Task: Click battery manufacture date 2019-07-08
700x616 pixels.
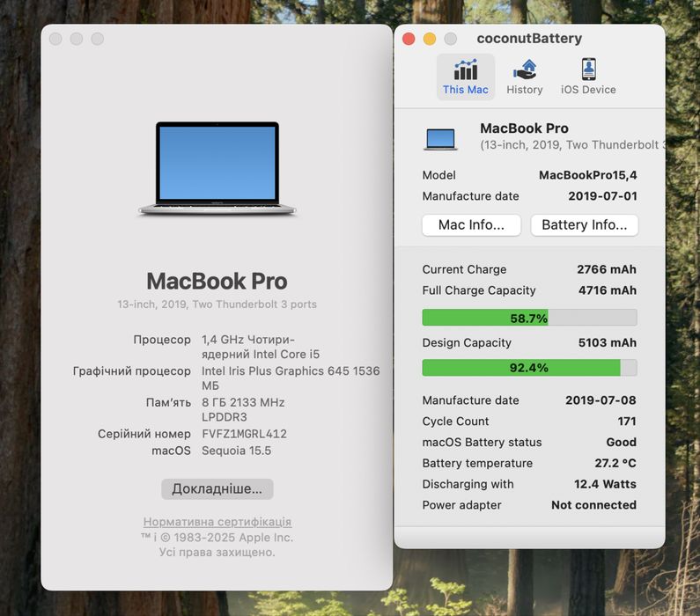Action: click(601, 400)
